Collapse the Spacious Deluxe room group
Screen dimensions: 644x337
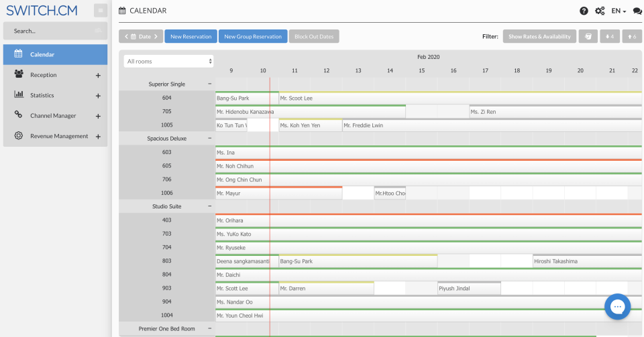tap(209, 138)
